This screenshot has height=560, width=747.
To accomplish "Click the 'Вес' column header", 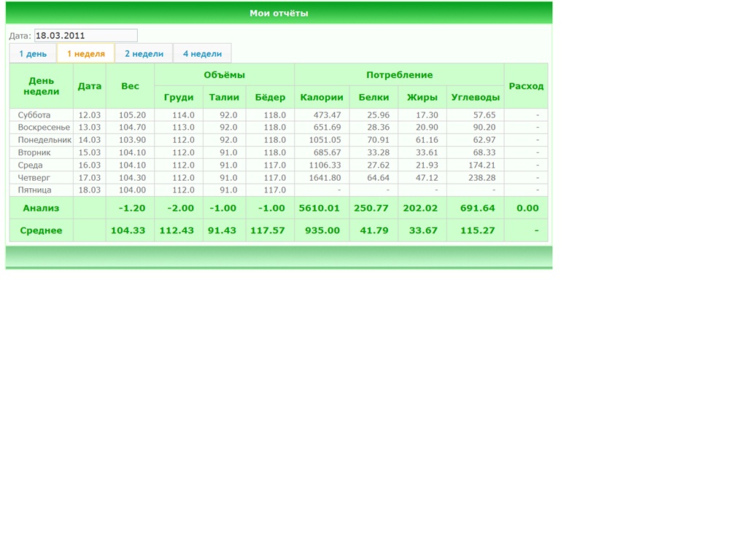I will [130, 86].
